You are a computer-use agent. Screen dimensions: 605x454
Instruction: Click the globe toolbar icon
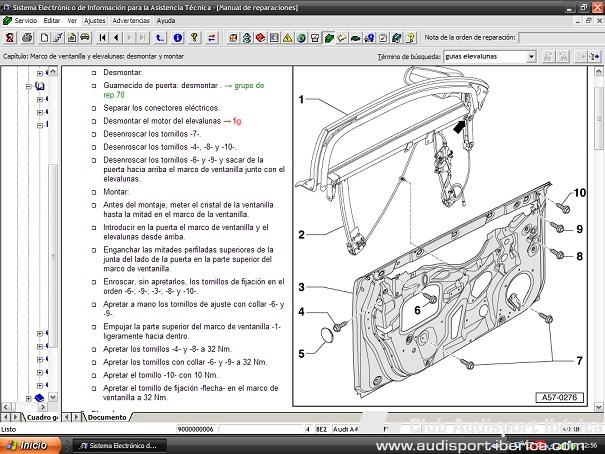pyautogui.click(x=301, y=37)
